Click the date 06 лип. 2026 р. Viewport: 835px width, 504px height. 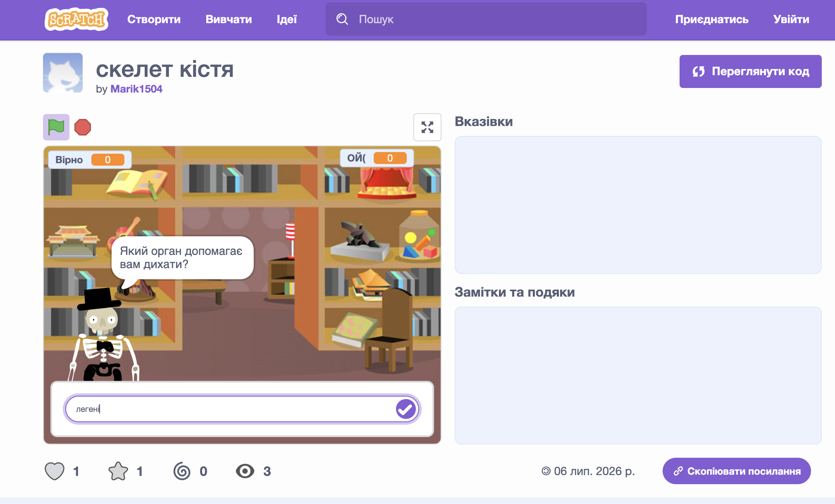point(594,471)
